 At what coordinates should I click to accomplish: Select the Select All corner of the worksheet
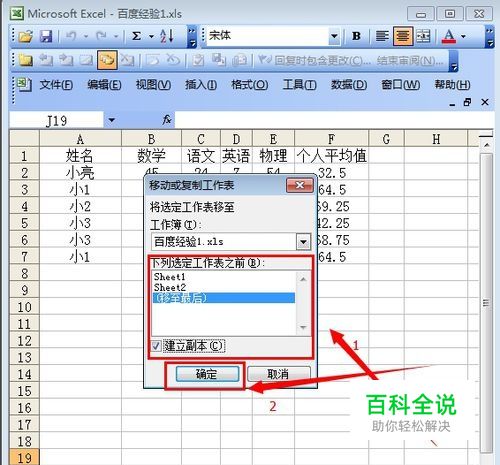click(x=25, y=139)
